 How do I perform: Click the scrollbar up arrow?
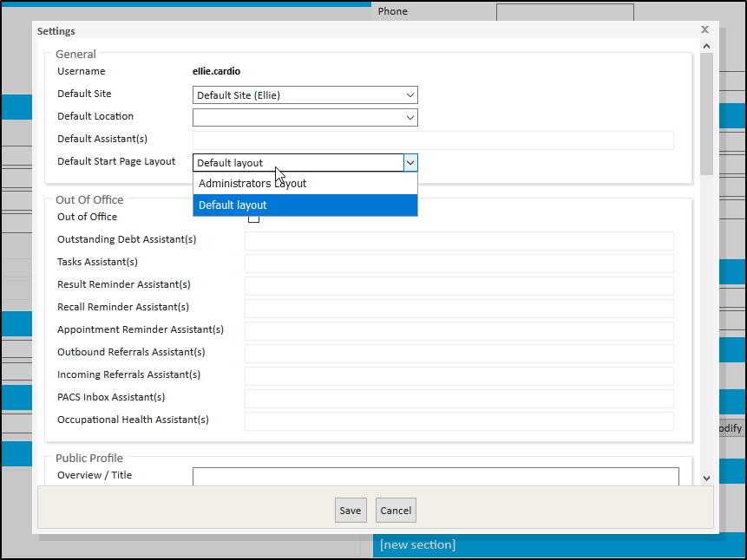click(x=706, y=46)
